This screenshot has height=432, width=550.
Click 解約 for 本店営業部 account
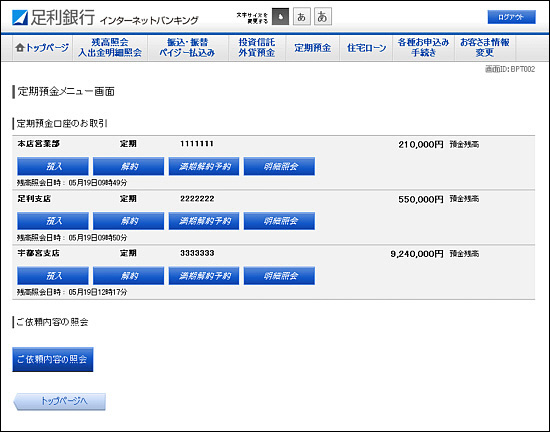point(128,166)
